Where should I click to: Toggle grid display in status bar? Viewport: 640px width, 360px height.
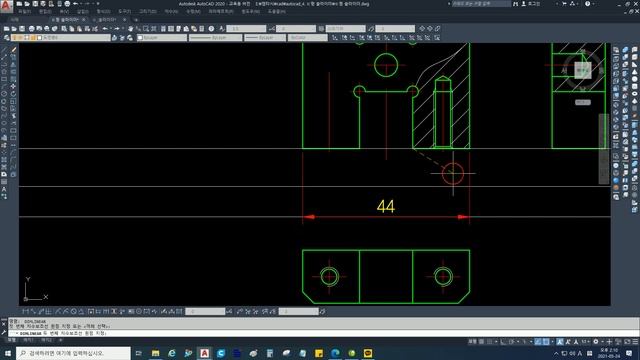[x=482, y=342]
